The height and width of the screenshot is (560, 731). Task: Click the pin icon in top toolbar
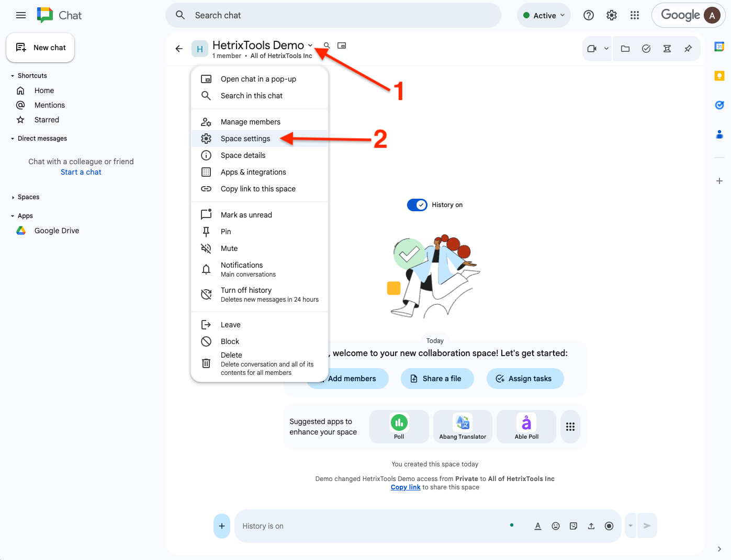(x=688, y=49)
